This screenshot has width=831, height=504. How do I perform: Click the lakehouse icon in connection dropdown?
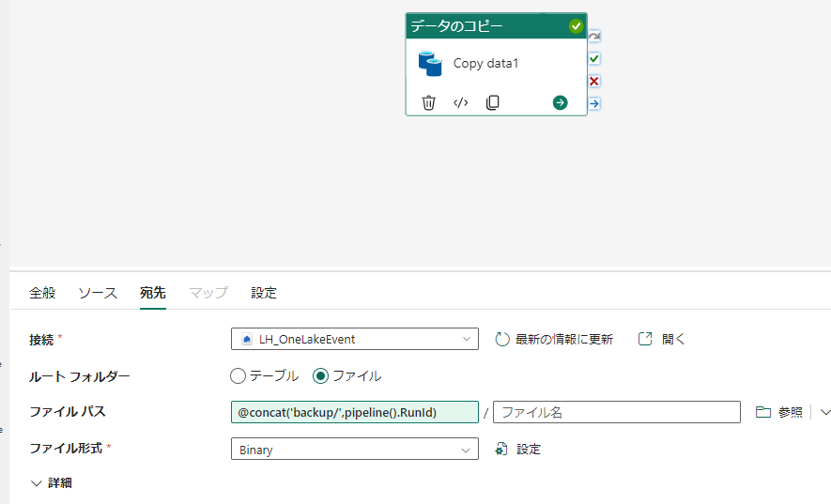coord(247,339)
